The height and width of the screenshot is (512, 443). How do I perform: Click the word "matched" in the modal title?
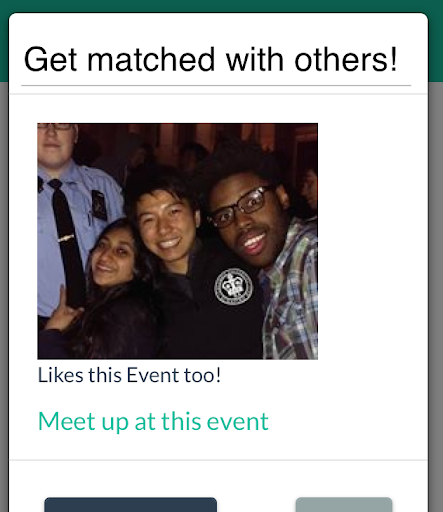tap(151, 60)
